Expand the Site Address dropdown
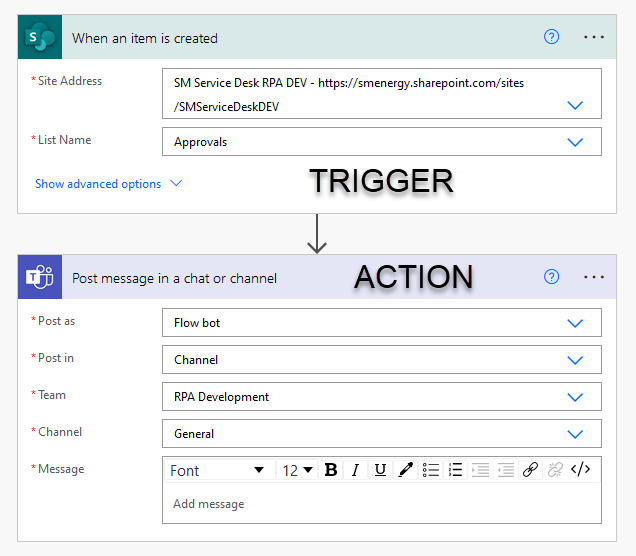The height and width of the screenshot is (556, 636). pos(575,105)
